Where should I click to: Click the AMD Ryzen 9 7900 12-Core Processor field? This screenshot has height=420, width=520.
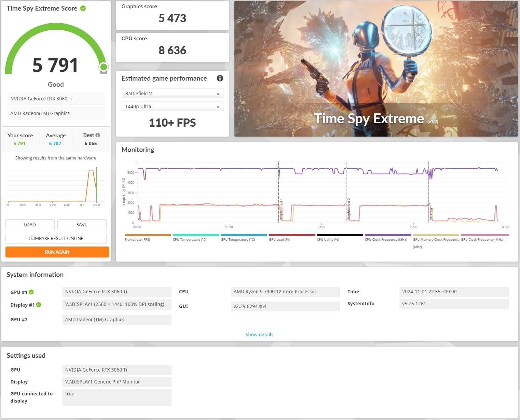tap(285, 292)
